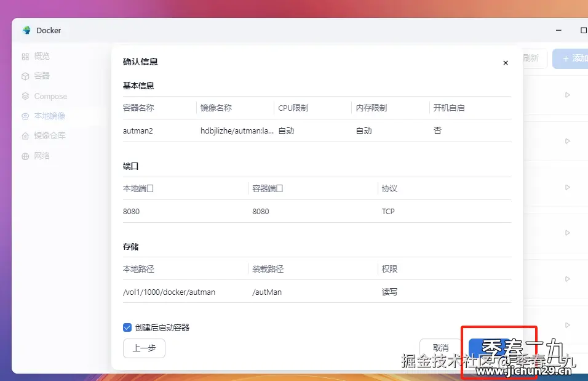Select the 本地镜像 local images item
This screenshot has width=588, height=381.
(x=44, y=116)
